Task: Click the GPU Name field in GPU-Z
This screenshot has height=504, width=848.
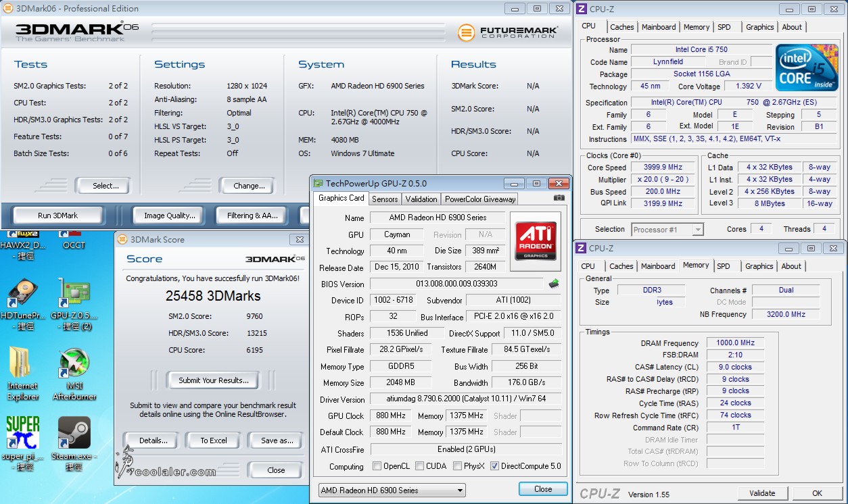Action: [438, 218]
